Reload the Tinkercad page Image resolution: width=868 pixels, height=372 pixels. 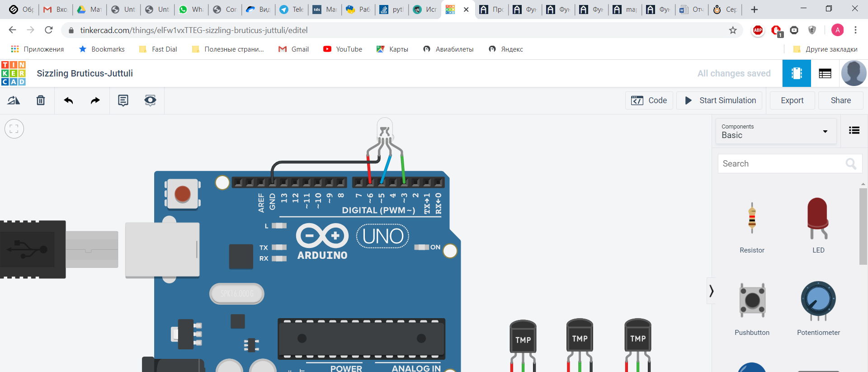coord(49,30)
